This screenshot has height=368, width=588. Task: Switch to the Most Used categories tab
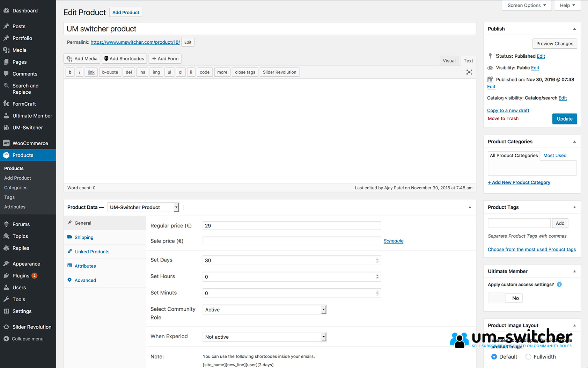click(555, 156)
